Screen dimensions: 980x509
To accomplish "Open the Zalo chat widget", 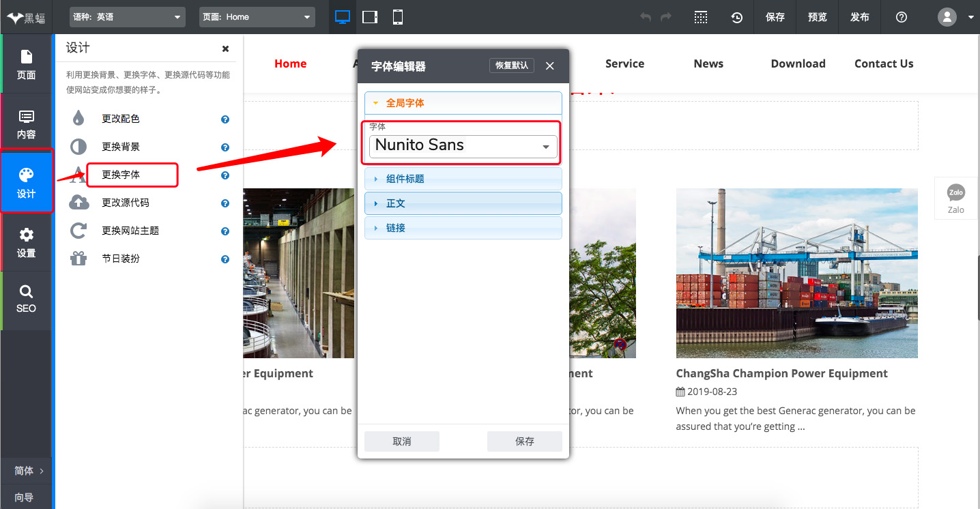I will pyautogui.click(x=956, y=198).
